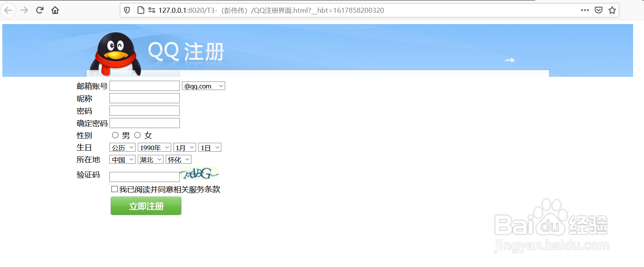The image size is (644, 267).
Task: Click the 密码 label text
Action: pyautogui.click(x=84, y=111)
